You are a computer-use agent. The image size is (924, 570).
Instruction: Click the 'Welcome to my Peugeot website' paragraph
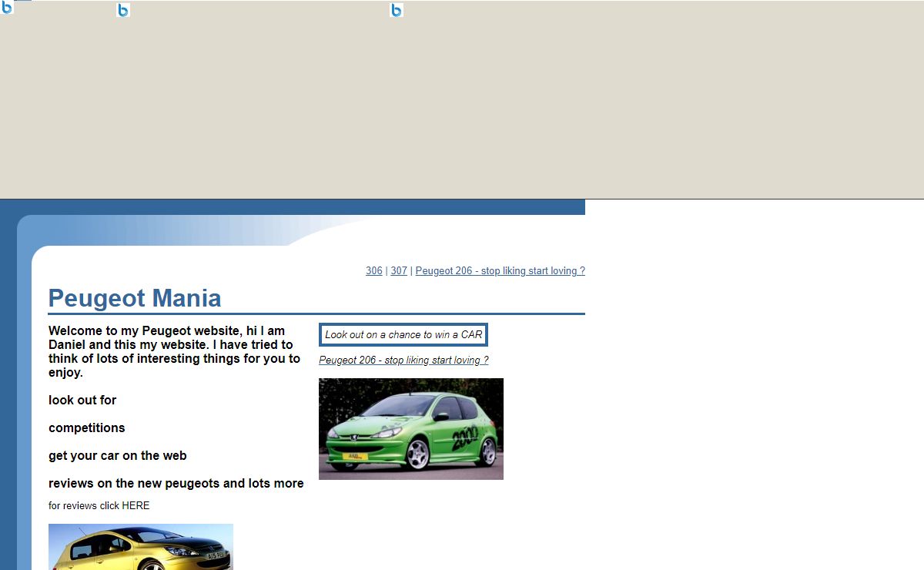coord(175,352)
